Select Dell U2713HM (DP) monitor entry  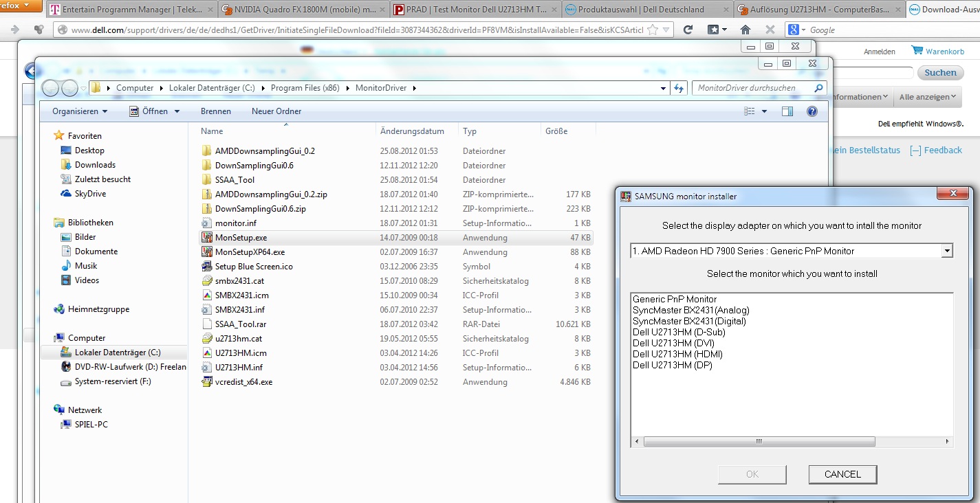[x=673, y=366]
